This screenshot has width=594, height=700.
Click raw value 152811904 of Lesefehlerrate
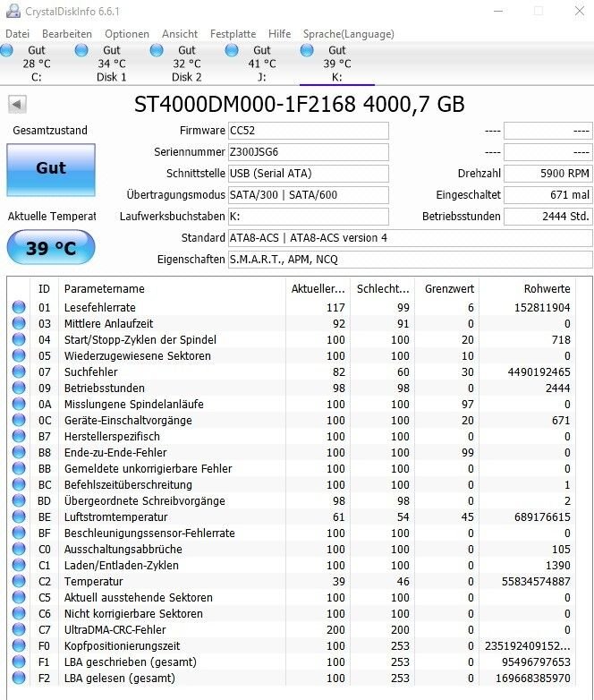click(542, 308)
